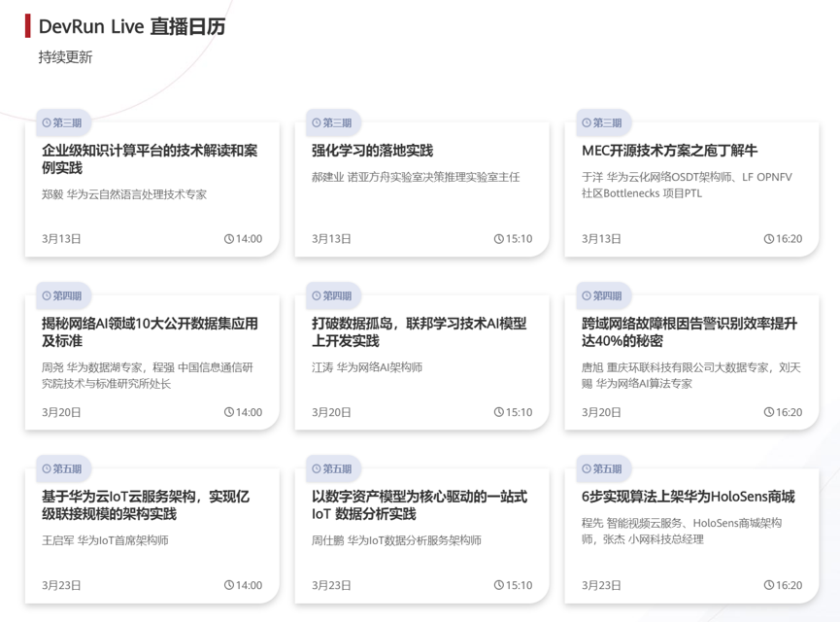This screenshot has width=840, height=622.
Task: Click the 第五期 badge above 以数字资产模型 card
Action: [332, 469]
